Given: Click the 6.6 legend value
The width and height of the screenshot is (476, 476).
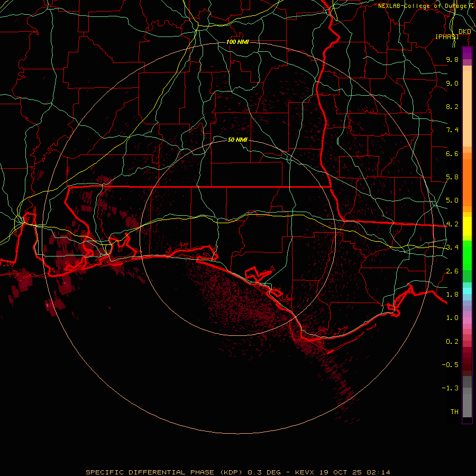Looking at the screenshot, I should point(452,153).
